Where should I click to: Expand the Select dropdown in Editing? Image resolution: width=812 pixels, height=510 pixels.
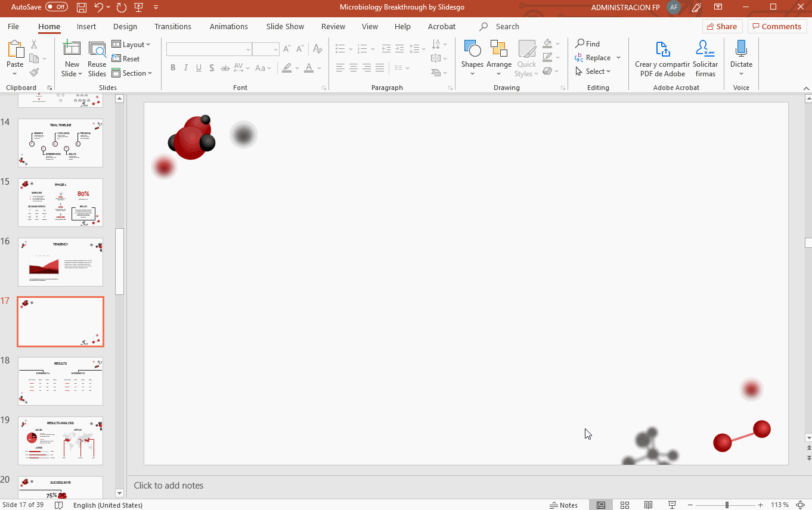594,71
